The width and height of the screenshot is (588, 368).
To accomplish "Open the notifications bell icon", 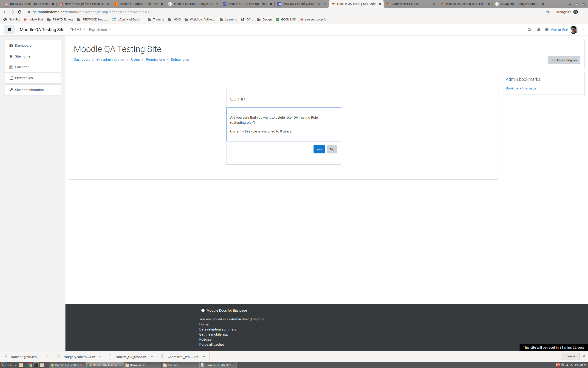I will point(538,30).
